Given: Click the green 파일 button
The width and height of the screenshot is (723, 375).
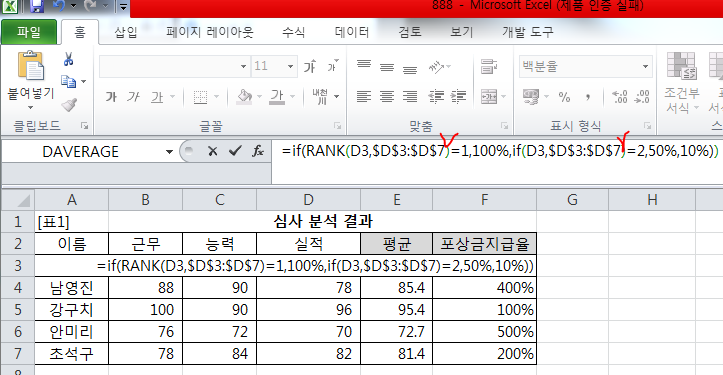Looking at the screenshot, I should [x=29, y=32].
